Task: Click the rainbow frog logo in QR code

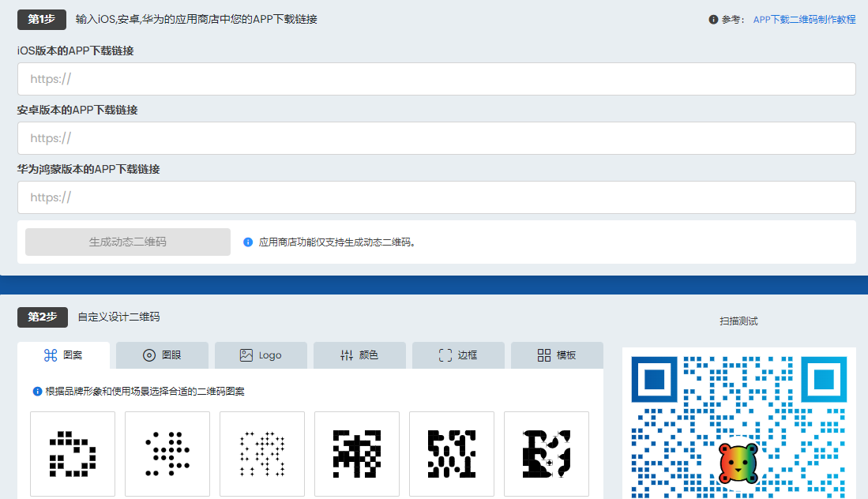Action: tap(738, 462)
